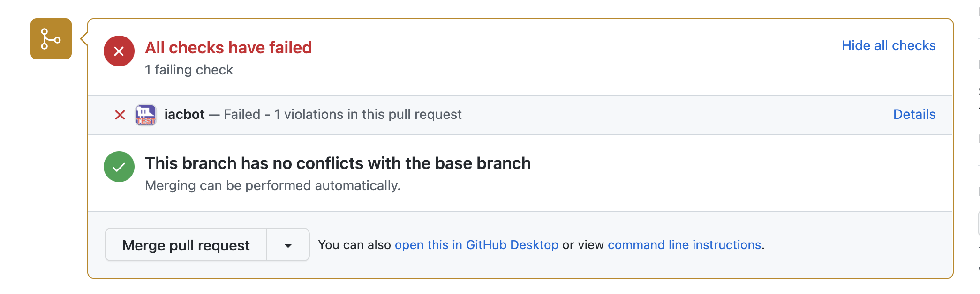Click the green conflict-free checkmark icon
980x294 pixels.
coord(119,167)
